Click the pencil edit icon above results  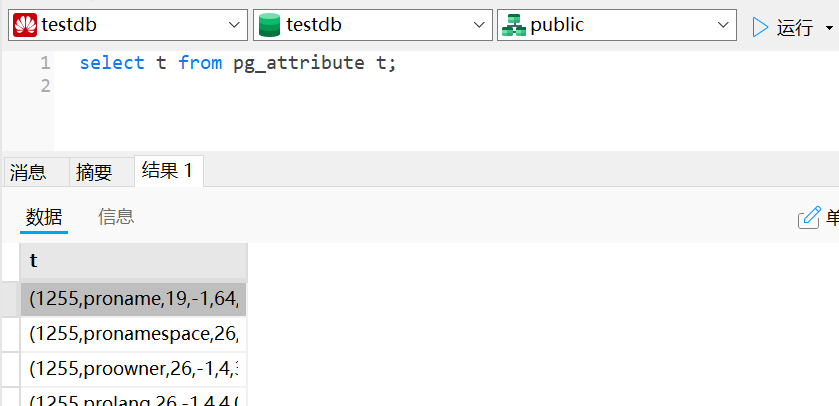pyautogui.click(x=808, y=217)
